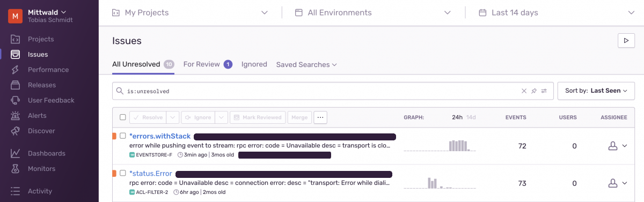
Task: Go to User Feedback in sidebar
Action: [x=51, y=100]
